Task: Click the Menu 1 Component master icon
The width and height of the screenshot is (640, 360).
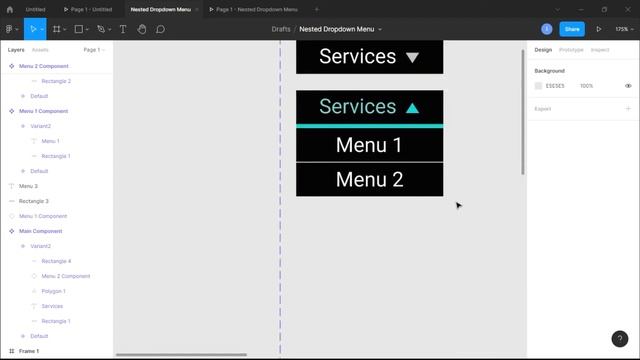Action: coord(11,111)
